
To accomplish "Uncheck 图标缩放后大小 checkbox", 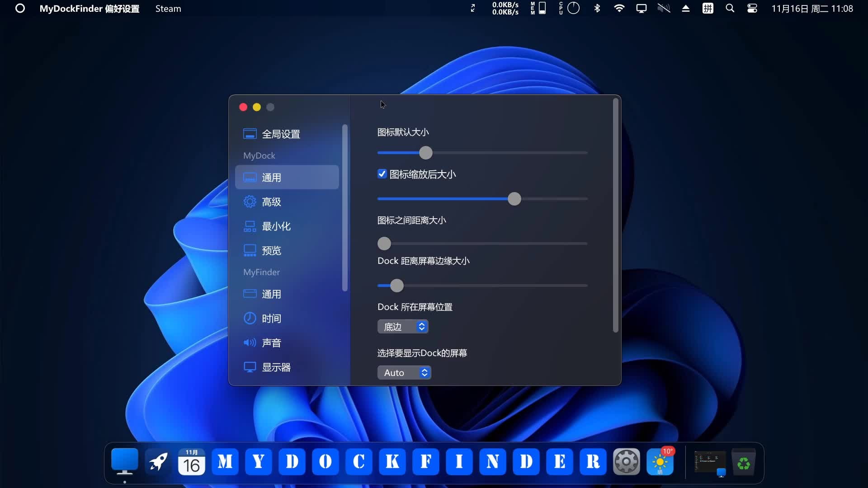I will (x=382, y=174).
